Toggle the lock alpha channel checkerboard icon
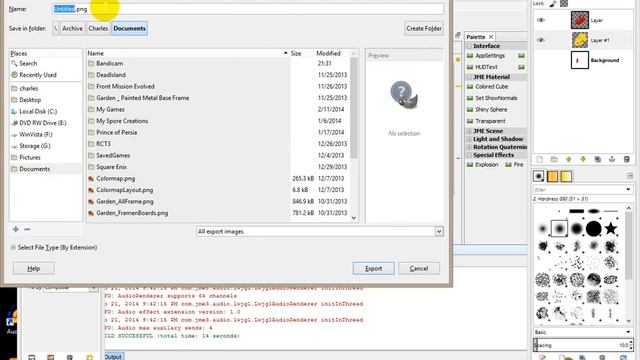This screenshot has width=640, height=360. coord(564,4)
